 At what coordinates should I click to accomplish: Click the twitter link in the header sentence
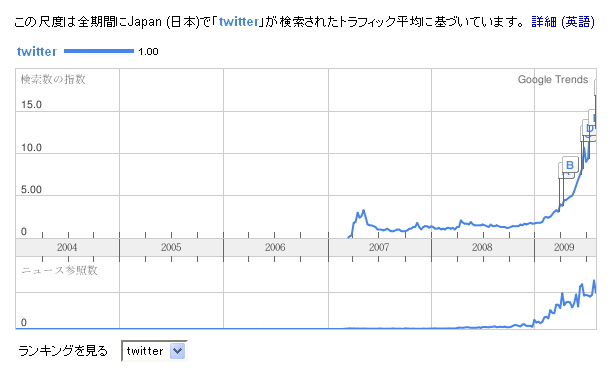[238, 22]
